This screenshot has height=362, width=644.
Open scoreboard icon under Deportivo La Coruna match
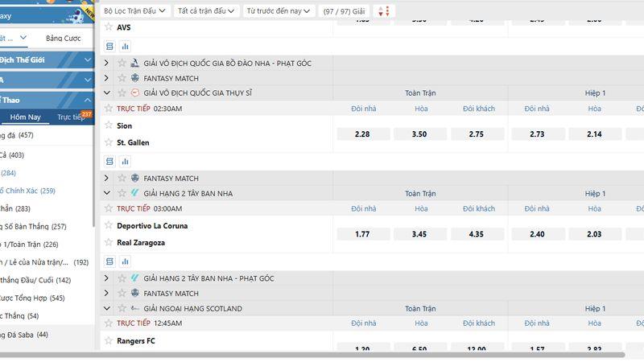pyautogui.click(x=110, y=261)
